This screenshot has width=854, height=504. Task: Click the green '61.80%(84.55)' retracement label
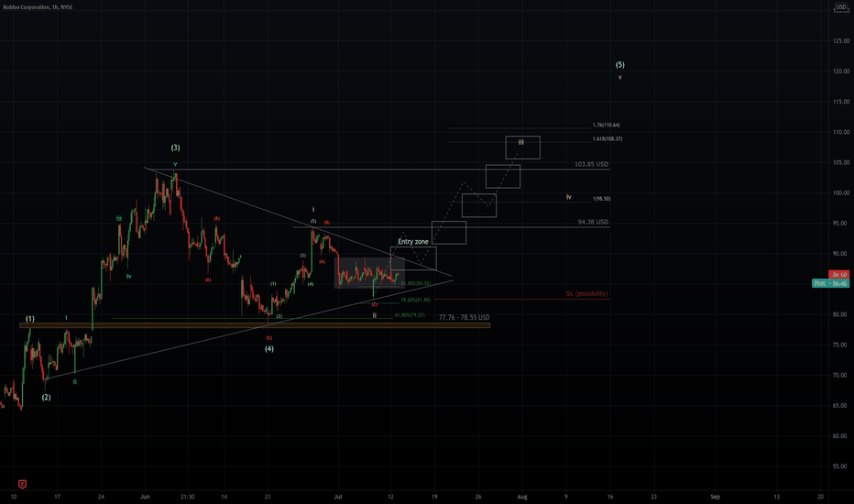click(416, 283)
